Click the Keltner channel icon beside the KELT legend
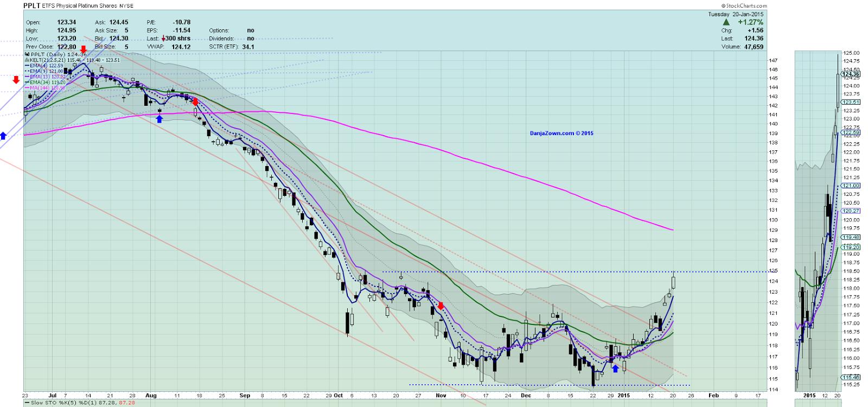The width and height of the screenshot is (868, 407). point(27,60)
